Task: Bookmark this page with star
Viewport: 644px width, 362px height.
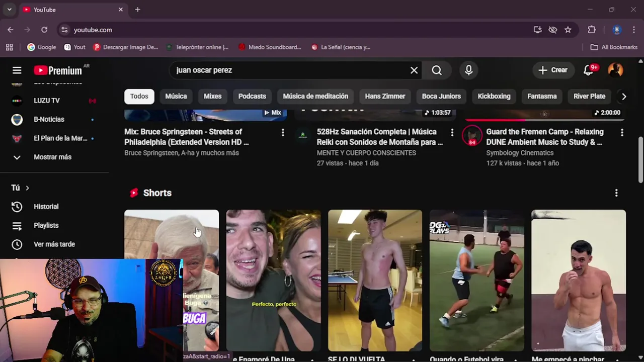Action: [x=568, y=30]
